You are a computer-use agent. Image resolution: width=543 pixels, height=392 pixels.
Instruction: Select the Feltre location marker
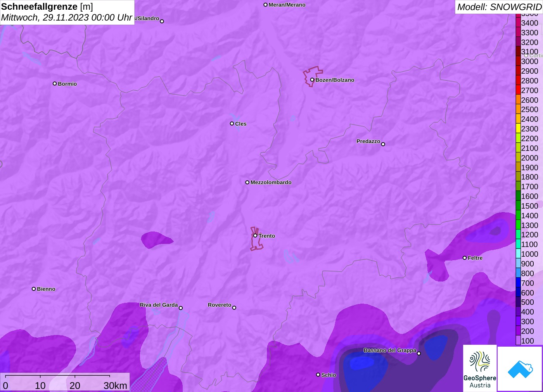465,258
